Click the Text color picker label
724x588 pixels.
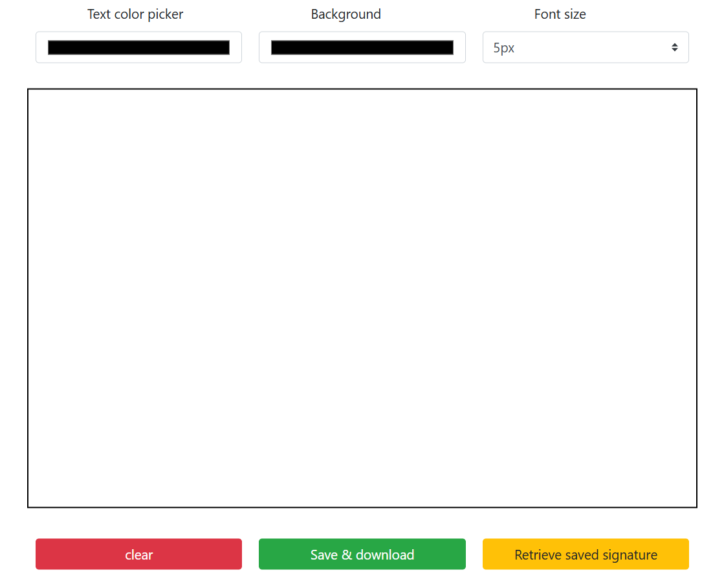[135, 14]
